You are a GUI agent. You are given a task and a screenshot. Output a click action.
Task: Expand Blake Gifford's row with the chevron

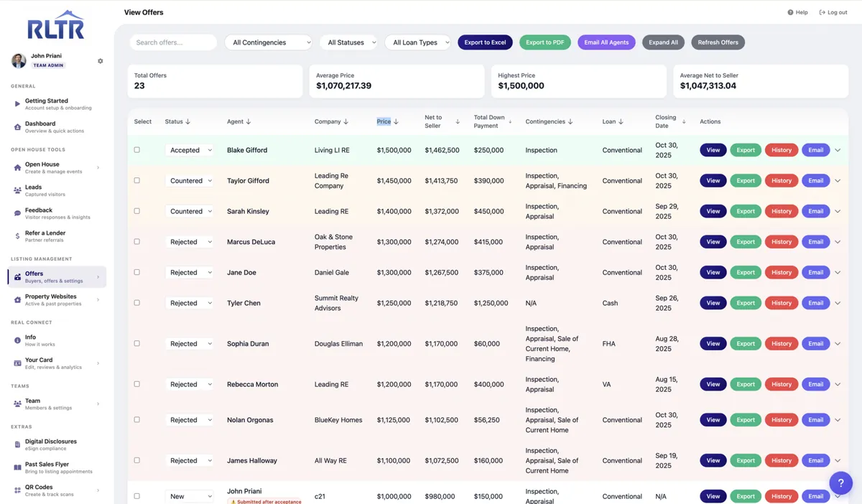tap(838, 150)
